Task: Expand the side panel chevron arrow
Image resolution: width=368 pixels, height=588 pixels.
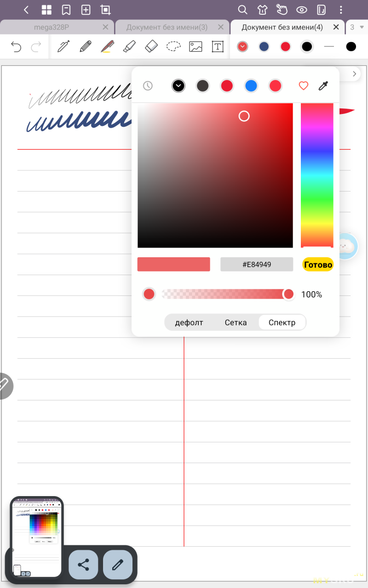Action: coord(354,73)
